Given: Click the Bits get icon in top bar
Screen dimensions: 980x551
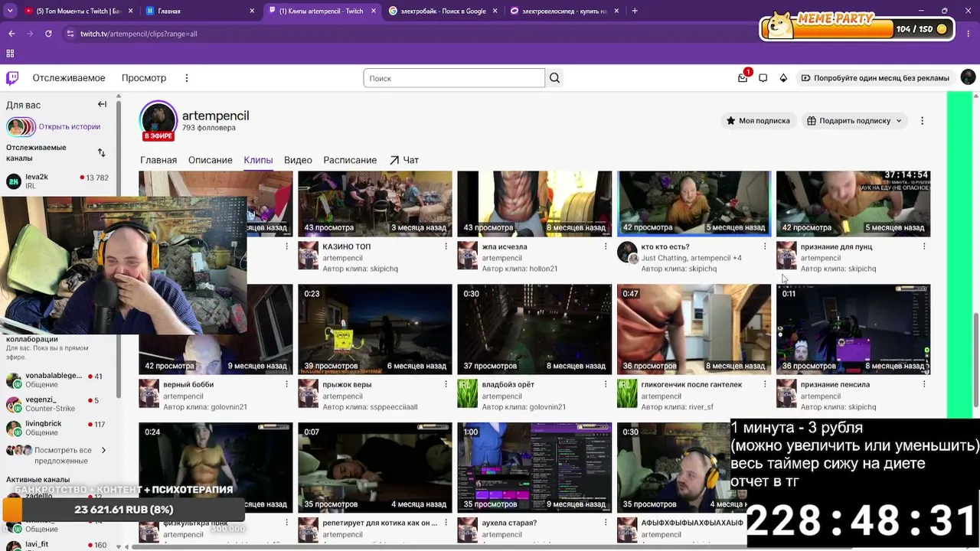Looking at the screenshot, I should click(783, 78).
